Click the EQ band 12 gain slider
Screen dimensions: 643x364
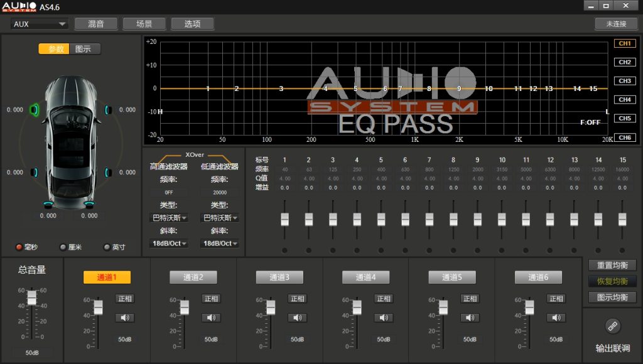point(550,219)
